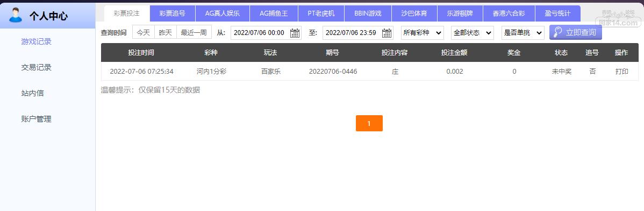Expand the 所有彩种 lottery type dropdown

coord(422,32)
